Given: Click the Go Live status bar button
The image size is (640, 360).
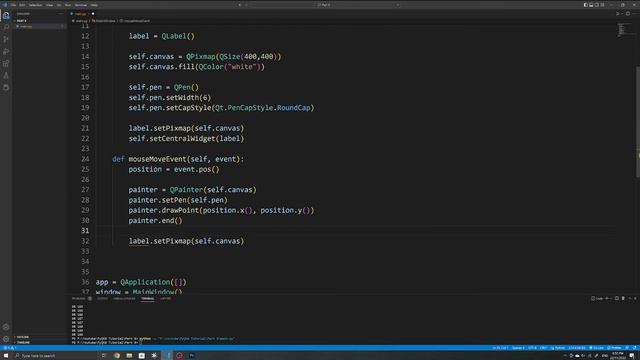Looking at the screenshot, I should (596, 348).
